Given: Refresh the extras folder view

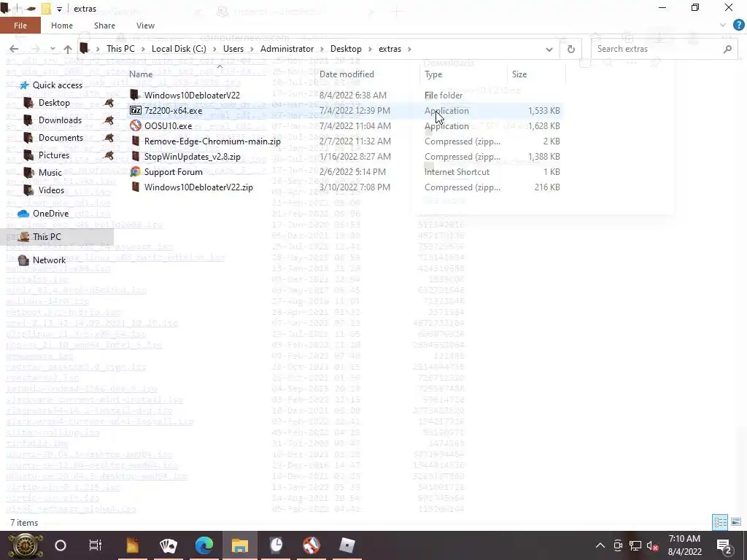Looking at the screenshot, I should [570, 49].
